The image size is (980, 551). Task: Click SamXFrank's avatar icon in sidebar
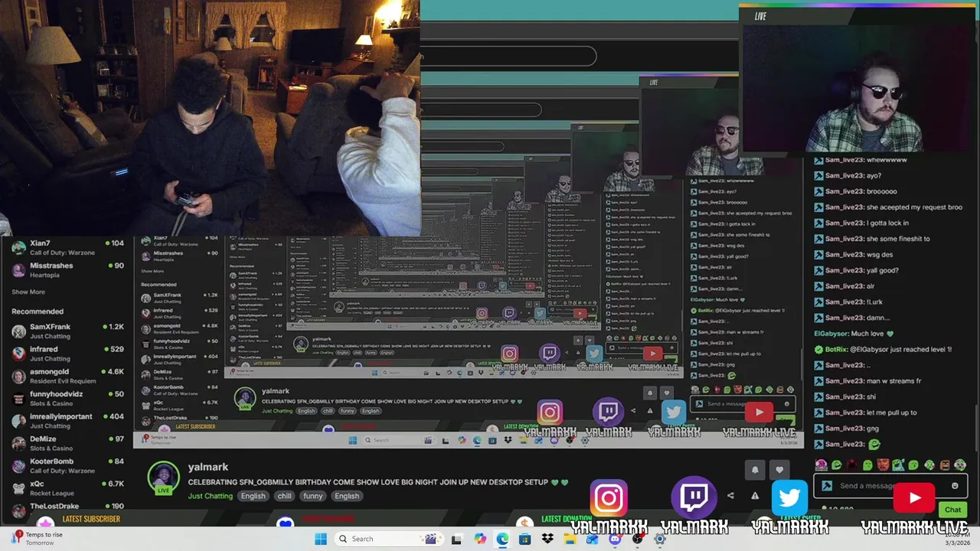point(18,331)
